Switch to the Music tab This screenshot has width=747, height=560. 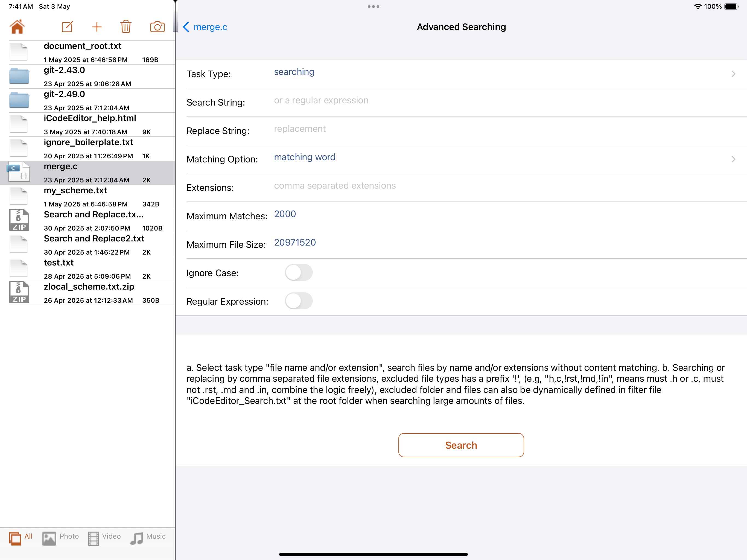click(148, 538)
